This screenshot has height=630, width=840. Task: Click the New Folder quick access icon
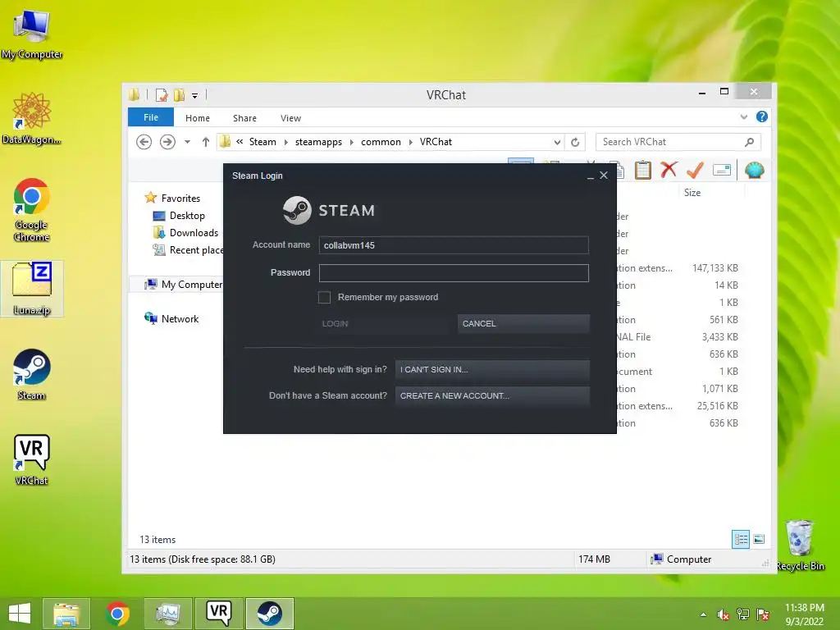(x=179, y=95)
